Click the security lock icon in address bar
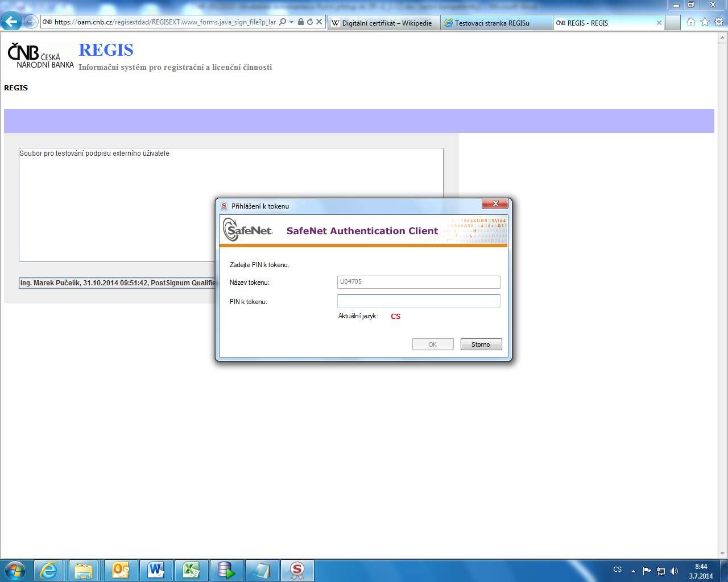Image resolution: width=728 pixels, height=582 pixels. coord(301,22)
